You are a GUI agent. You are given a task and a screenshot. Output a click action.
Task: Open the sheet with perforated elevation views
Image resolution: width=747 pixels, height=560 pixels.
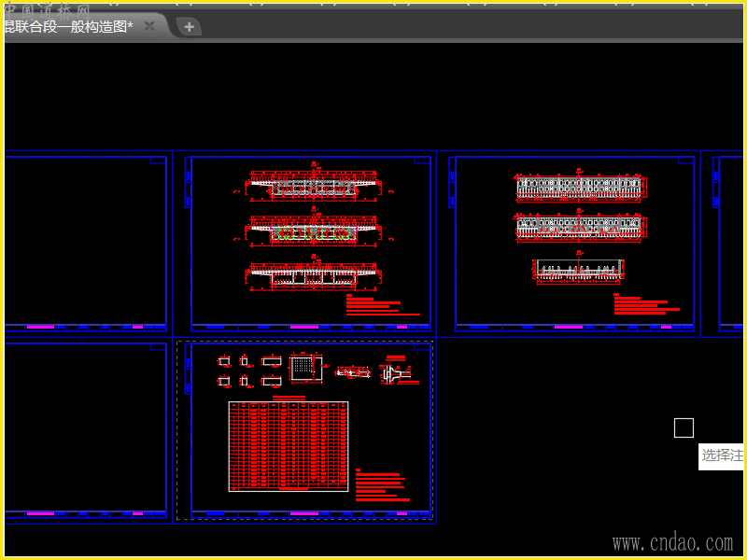pos(575,244)
